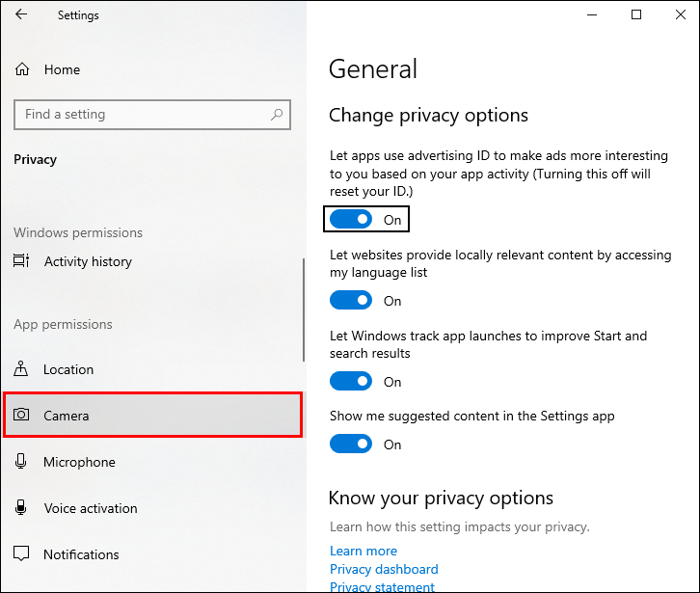700x593 pixels.
Task: Disable suggested content in Settings toggle
Action: [351, 445]
